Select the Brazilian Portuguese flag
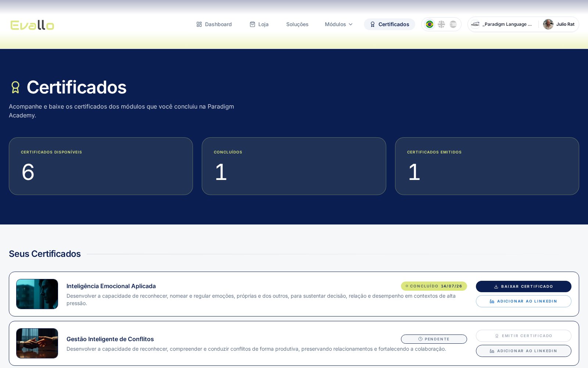This screenshot has height=368, width=588. 430,24
